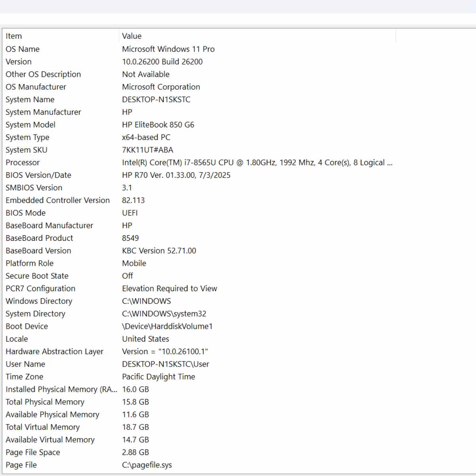Select the value KBC Version 52.71.00
Viewport: 476px width, 476px height.
click(159, 251)
